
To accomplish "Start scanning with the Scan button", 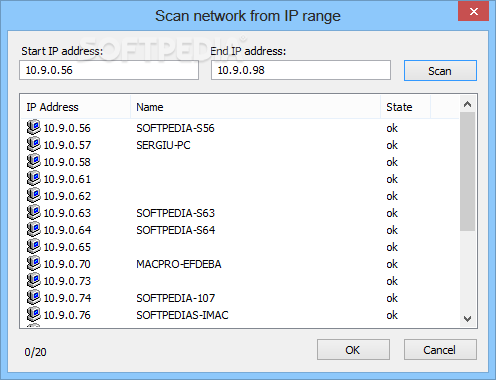I will tap(440, 71).
